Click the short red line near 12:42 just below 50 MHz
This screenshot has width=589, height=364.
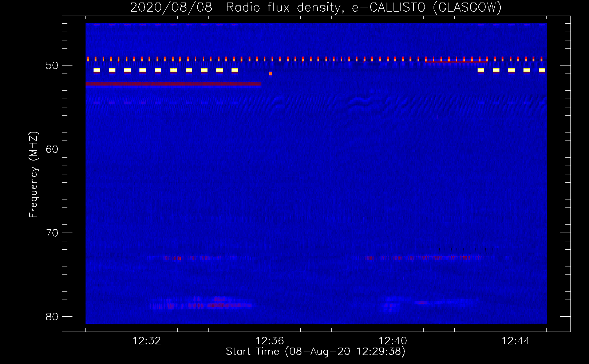456,62
